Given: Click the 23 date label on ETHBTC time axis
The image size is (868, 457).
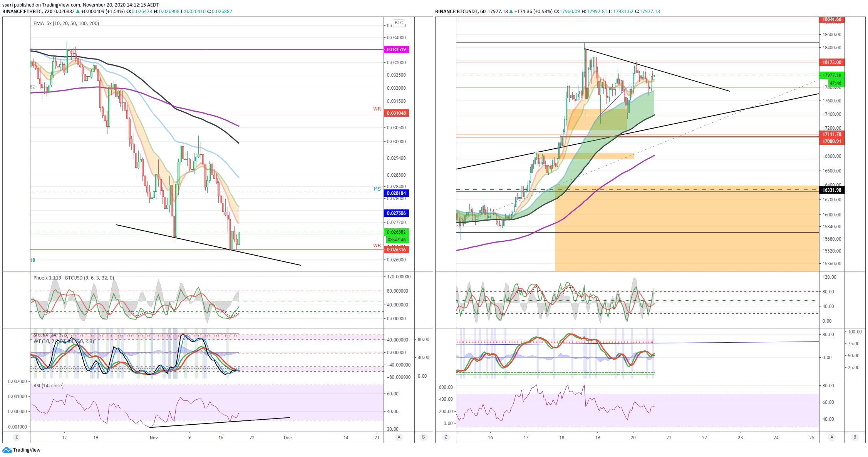Looking at the screenshot, I should coord(252,437).
